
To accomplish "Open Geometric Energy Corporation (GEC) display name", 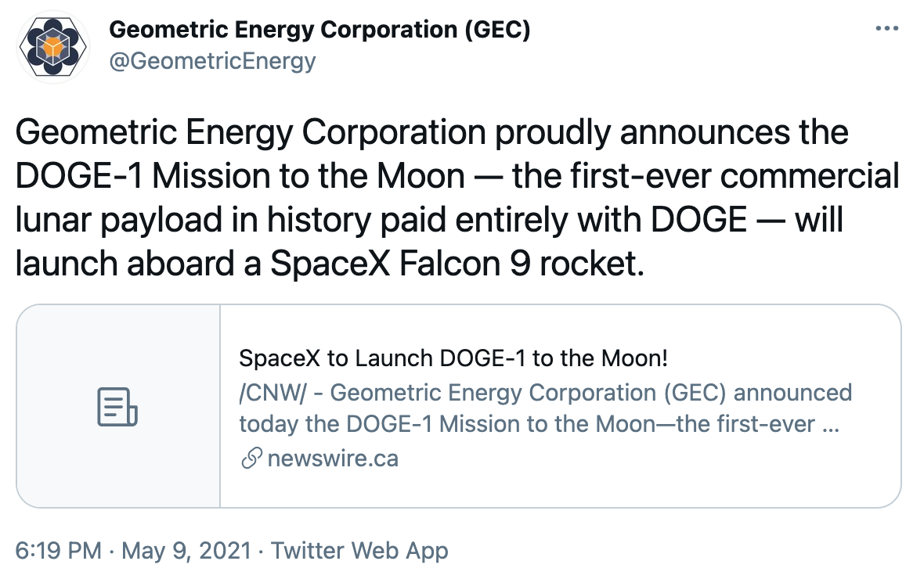I will pos(319,30).
